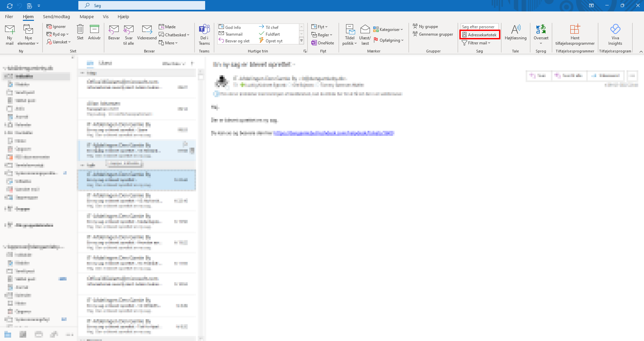Click the Undo icon in the title bar
The width and height of the screenshot is (644, 341).
(x=20, y=6)
